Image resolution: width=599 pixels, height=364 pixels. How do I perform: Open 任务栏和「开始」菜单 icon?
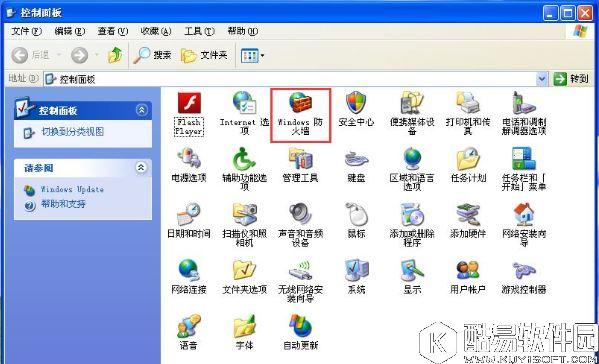click(524, 159)
